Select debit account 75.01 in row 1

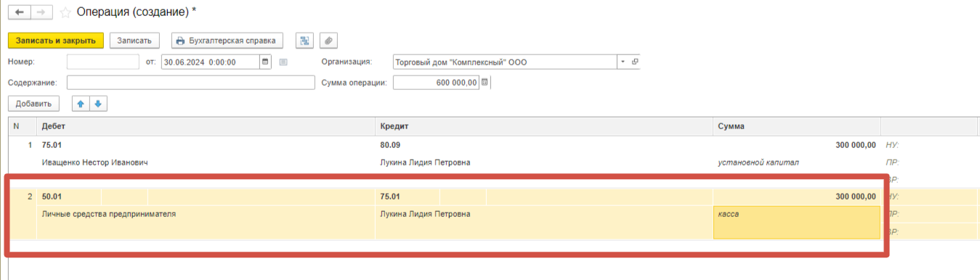52,145
